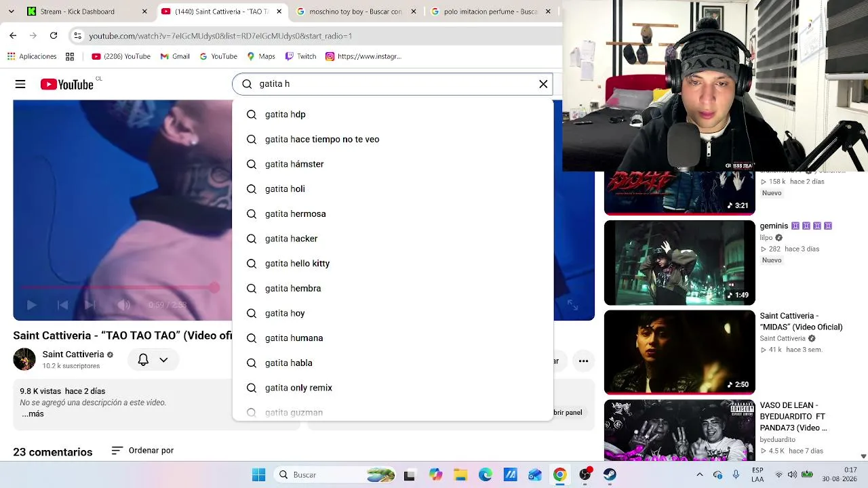Viewport: 868px width, 488px height.
Task: View site information icon in address bar
Action: coord(77,35)
